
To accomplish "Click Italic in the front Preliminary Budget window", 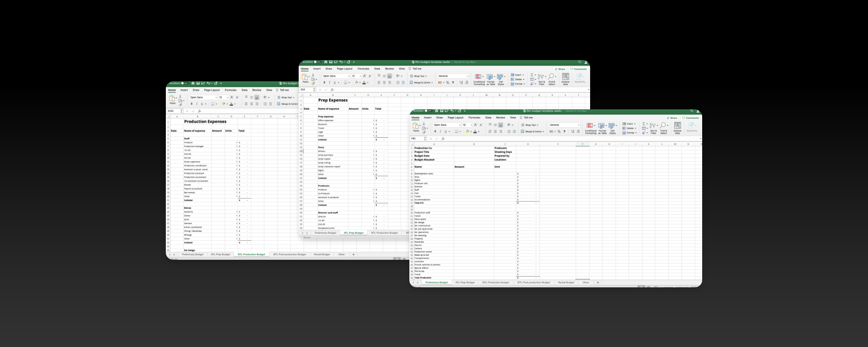I will coord(441,131).
